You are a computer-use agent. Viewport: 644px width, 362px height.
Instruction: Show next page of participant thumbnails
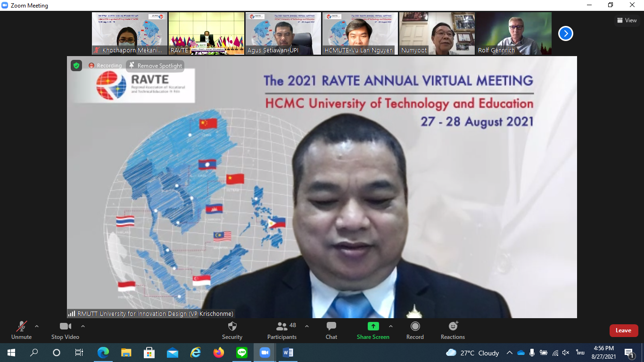coord(566,33)
